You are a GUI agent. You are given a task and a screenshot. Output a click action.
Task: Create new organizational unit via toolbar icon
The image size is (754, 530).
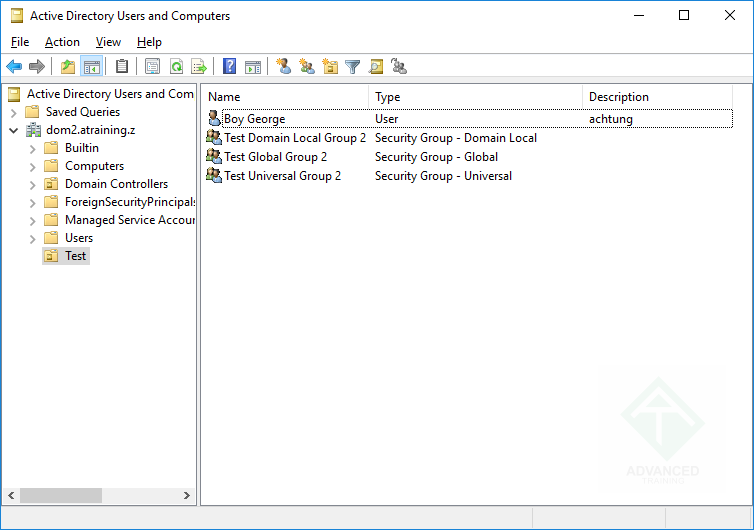[x=330, y=67]
